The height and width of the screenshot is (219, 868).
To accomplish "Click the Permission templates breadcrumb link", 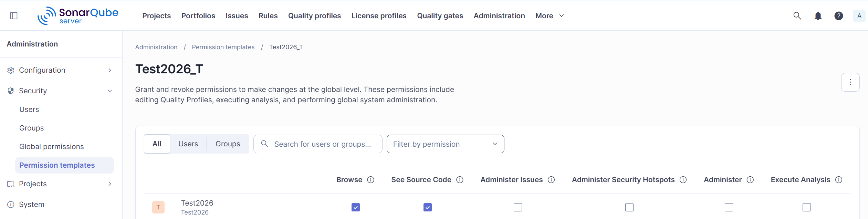I will (x=223, y=47).
